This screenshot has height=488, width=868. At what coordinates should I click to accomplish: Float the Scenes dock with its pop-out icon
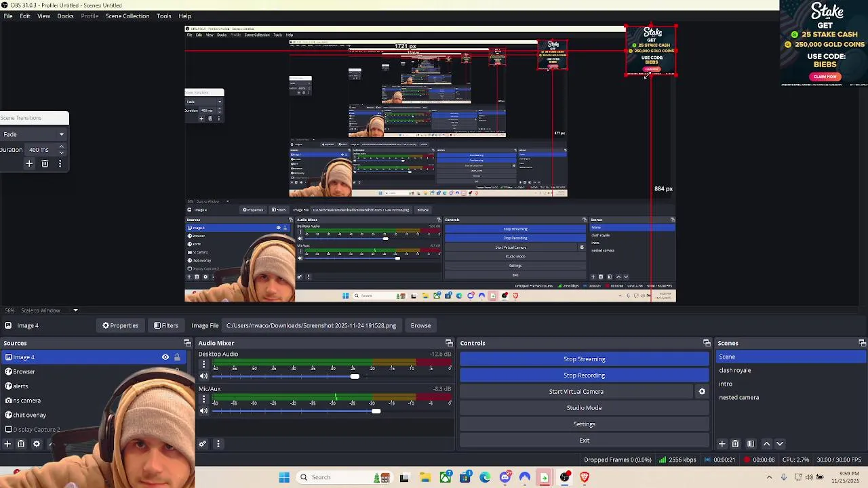click(x=862, y=343)
